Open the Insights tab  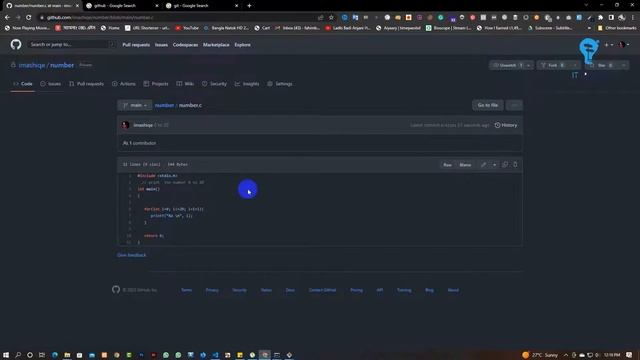247,84
